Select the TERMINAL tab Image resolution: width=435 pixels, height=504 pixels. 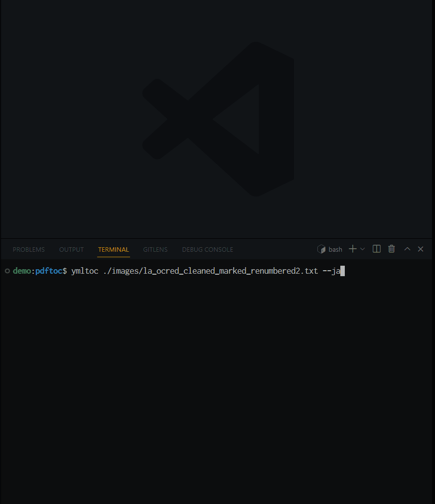114,249
